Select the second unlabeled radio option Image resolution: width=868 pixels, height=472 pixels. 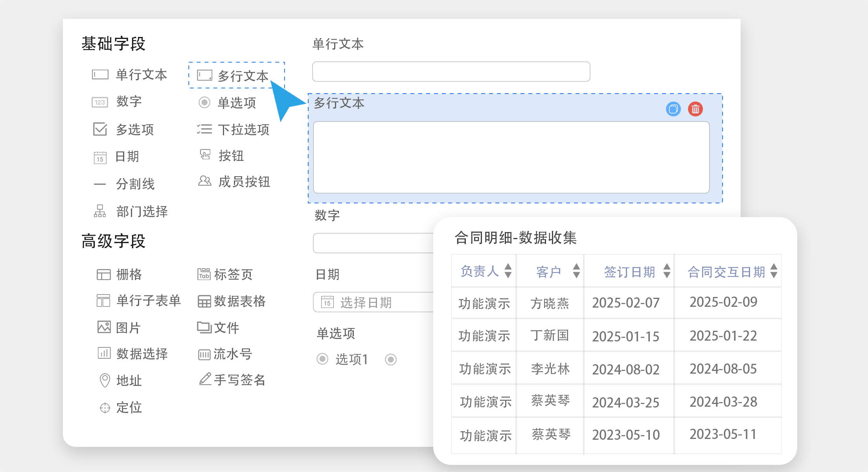pyautogui.click(x=391, y=359)
